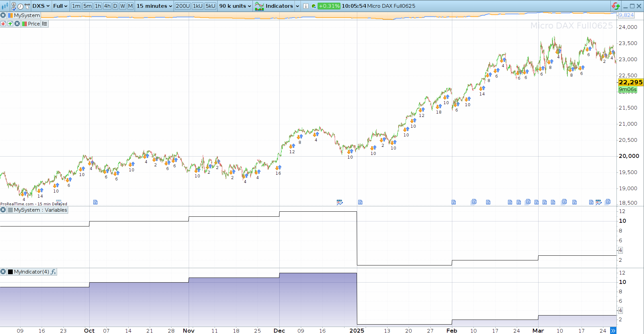Click the Feb label on time axis
Viewport: 644px width, 334px height.
click(452, 331)
